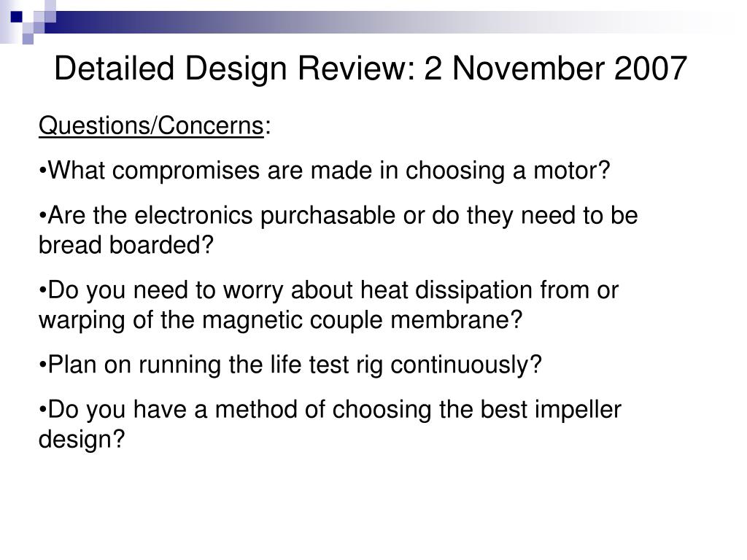Click the bullet about best impeller design

pyautogui.click(x=330, y=424)
